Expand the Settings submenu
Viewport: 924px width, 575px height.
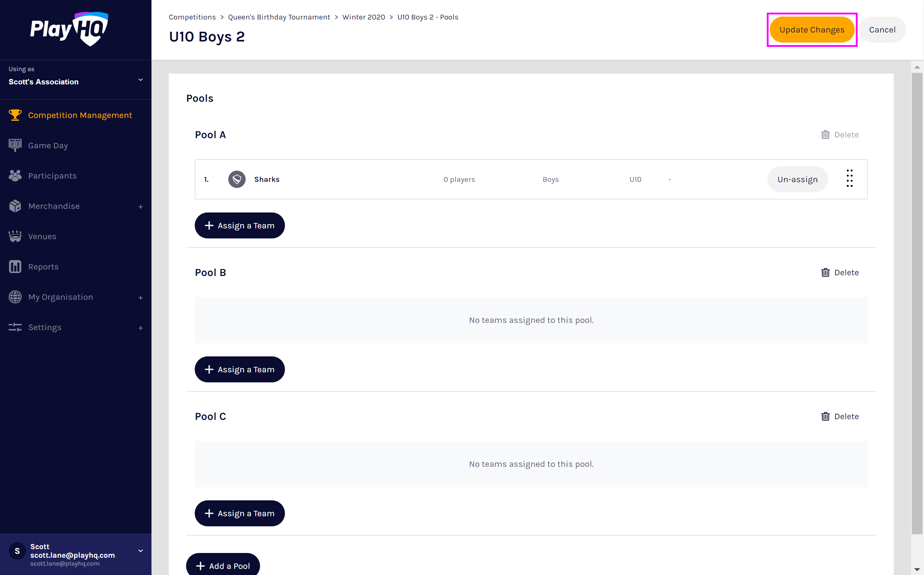[141, 328]
